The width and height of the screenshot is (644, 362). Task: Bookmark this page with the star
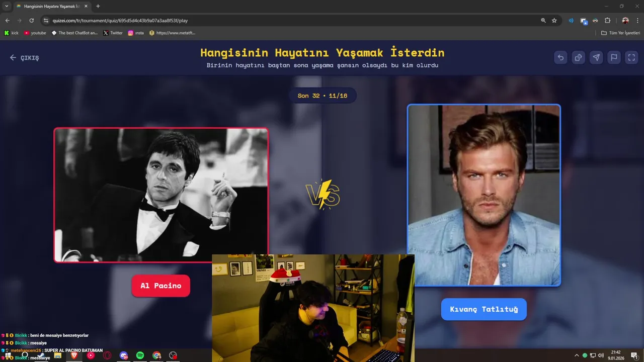tap(554, 21)
